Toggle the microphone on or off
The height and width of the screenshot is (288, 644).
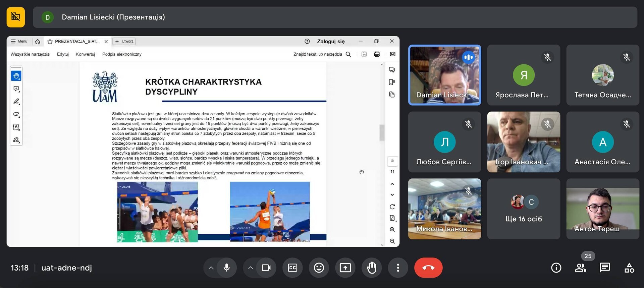point(227,268)
